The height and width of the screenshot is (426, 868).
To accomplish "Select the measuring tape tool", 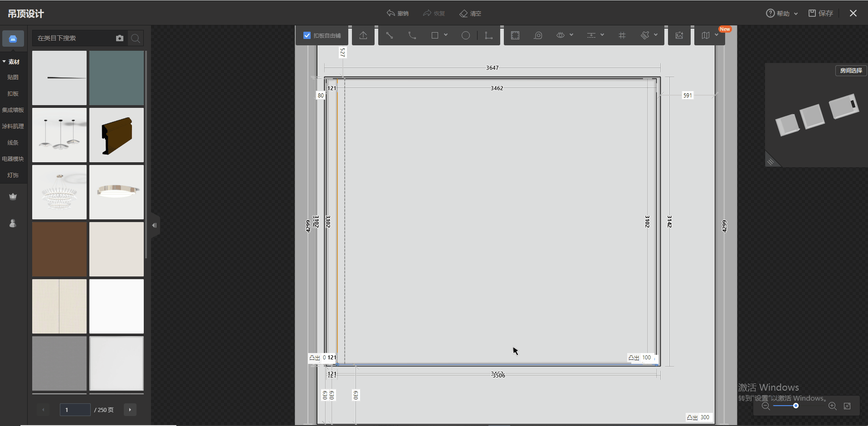I will [538, 35].
